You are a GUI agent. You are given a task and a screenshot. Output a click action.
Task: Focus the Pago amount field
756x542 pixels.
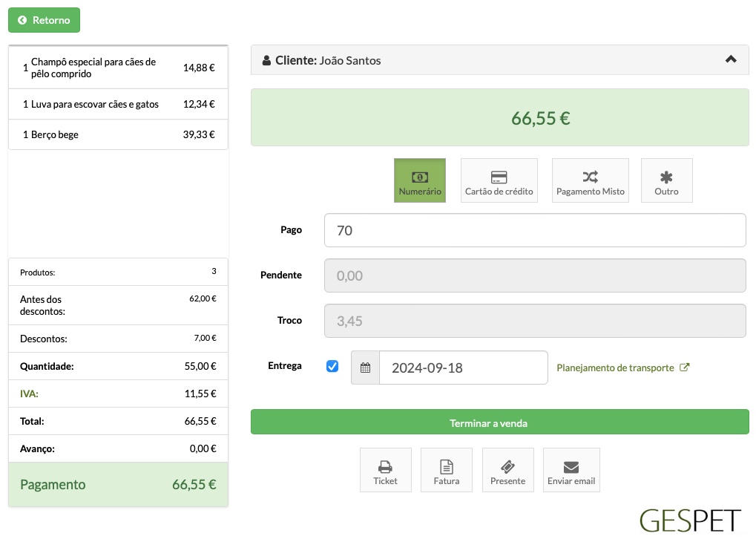coord(535,230)
